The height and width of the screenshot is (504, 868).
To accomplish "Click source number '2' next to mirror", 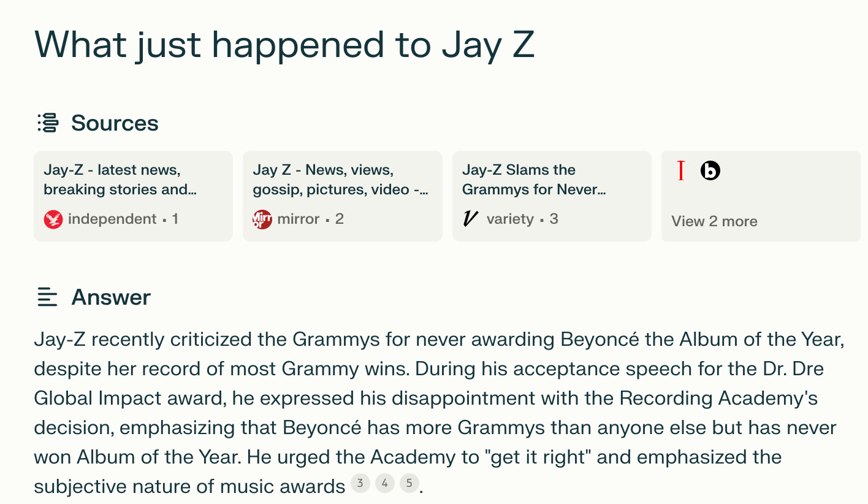I will pos(340,218).
